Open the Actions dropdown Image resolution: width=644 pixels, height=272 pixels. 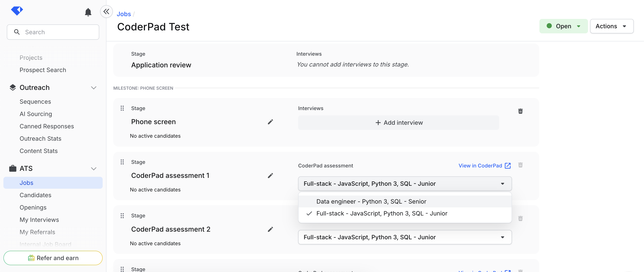pyautogui.click(x=611, y=26)
